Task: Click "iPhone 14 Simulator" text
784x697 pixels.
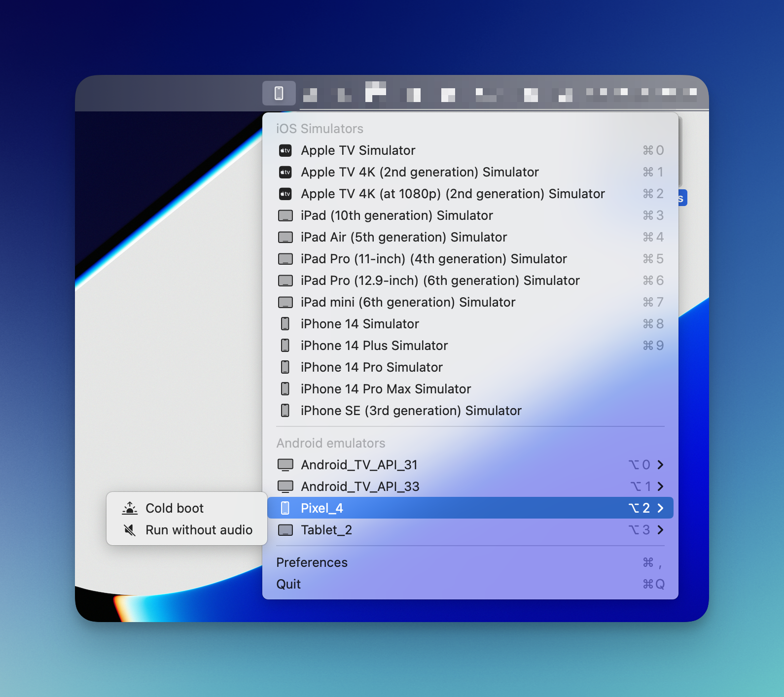Action: pos(360,324)
